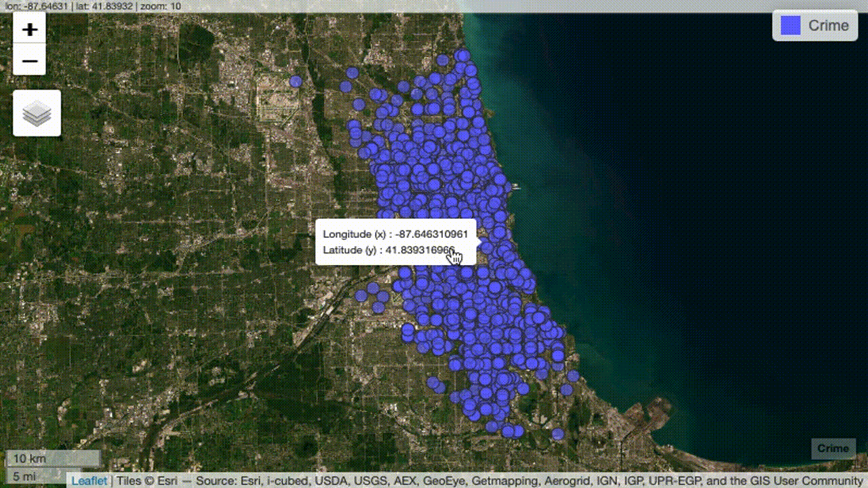Zoom out using the minus button
This screenshot has height=488, width=868.
click(28, 60)
